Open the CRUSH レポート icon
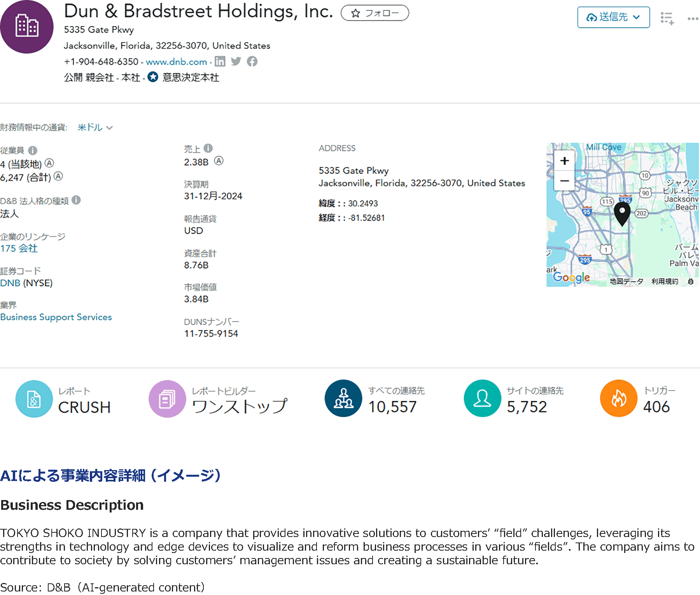Image resolution: width=700 pixels, height=595 pixels. [34, 399]
